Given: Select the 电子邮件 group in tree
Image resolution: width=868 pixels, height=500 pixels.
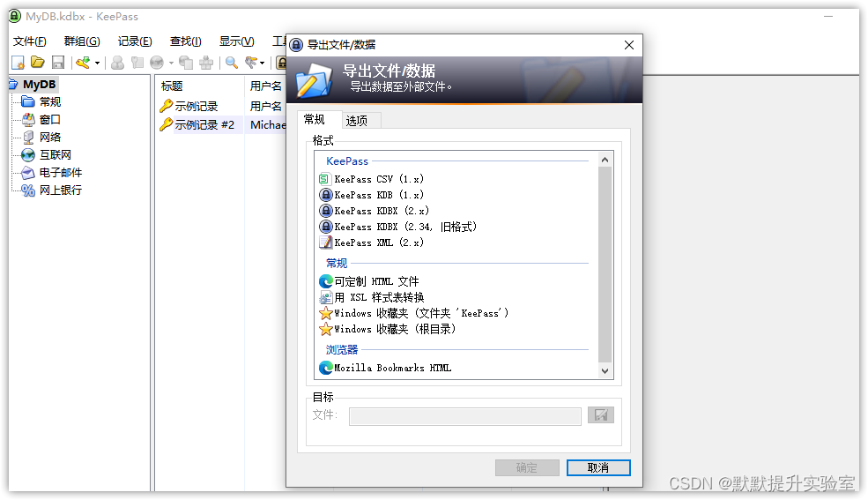Looking at the screenshot, I should pos(60,173).
